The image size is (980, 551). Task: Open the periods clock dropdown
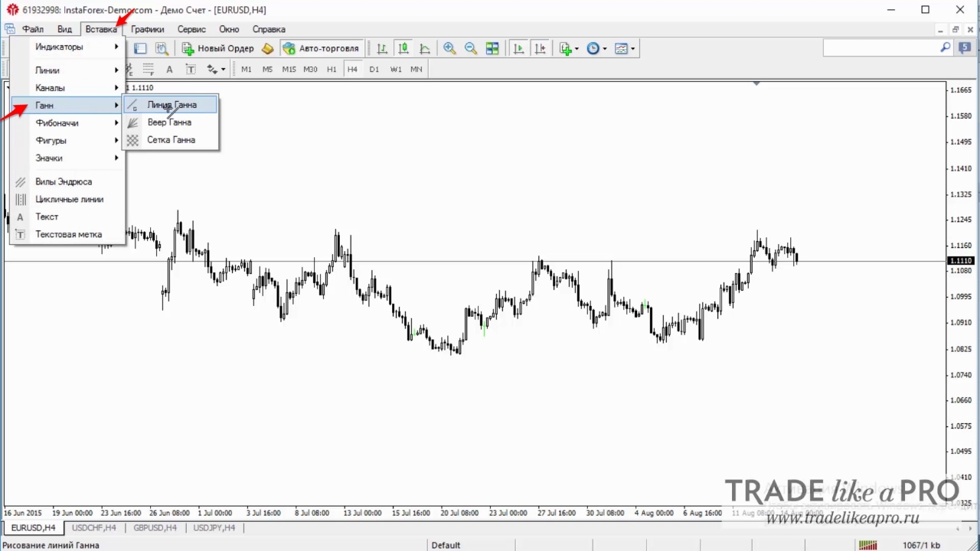(x=596, y=48)
